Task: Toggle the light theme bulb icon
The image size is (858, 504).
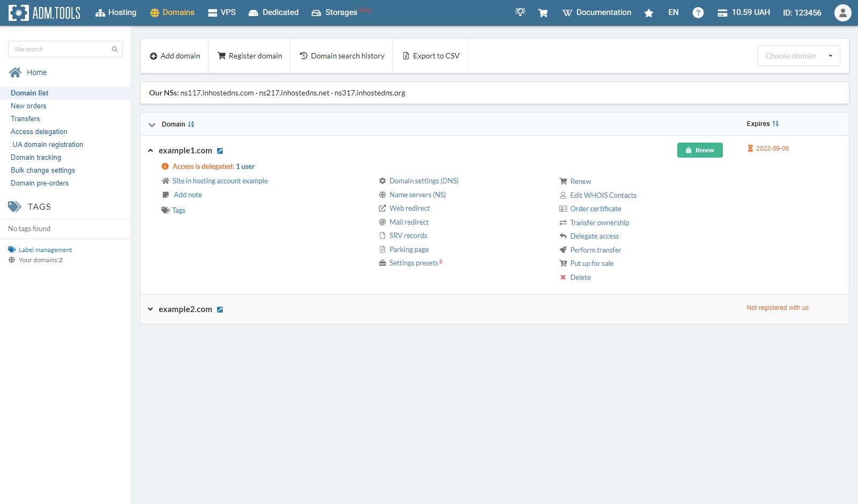Action: tap(520, 12)
